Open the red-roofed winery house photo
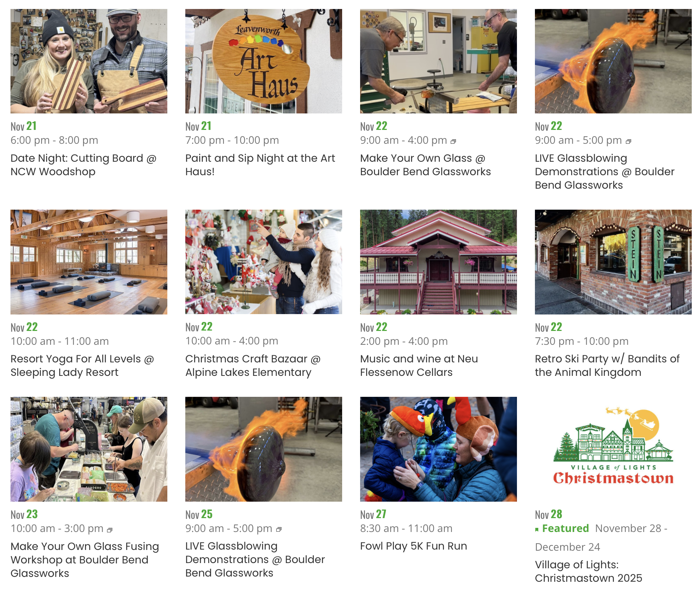The image size is (700, 593). (438, 262)
